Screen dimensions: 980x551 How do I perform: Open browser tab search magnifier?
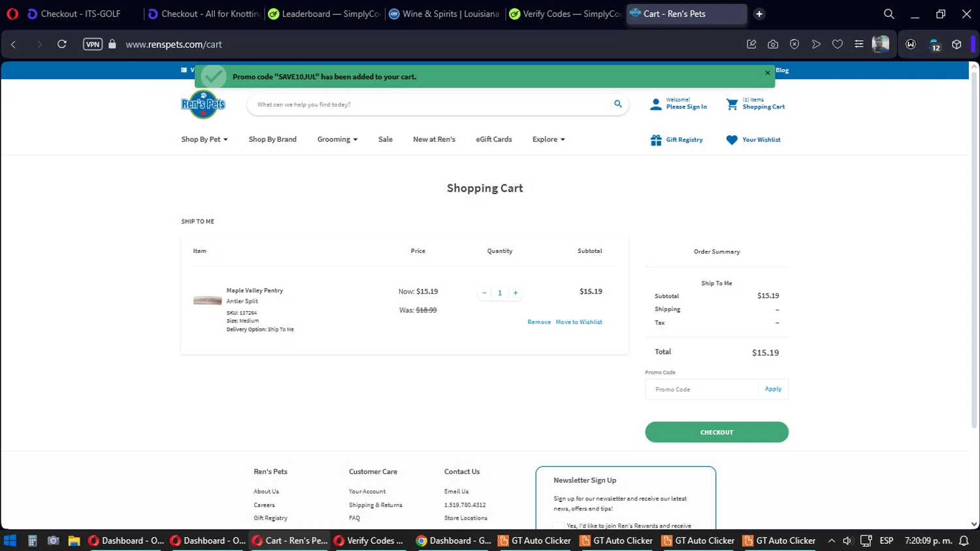tap(889, 14)
